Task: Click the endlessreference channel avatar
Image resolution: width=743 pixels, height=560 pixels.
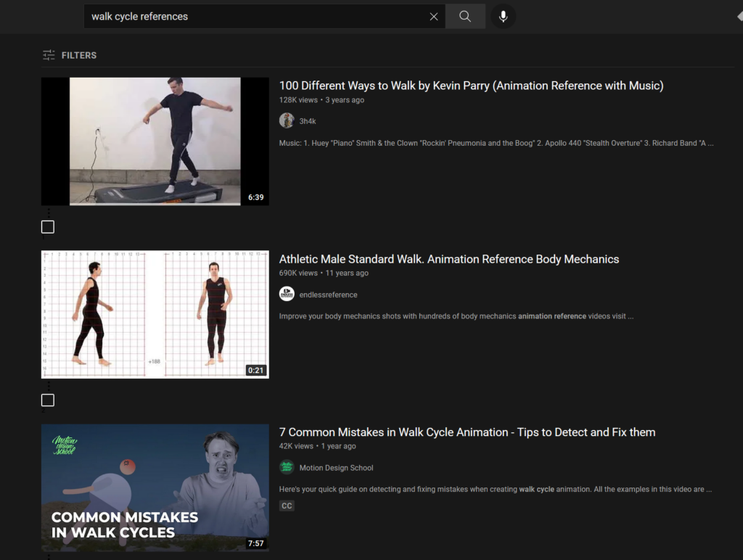Action: click(287, 295)
